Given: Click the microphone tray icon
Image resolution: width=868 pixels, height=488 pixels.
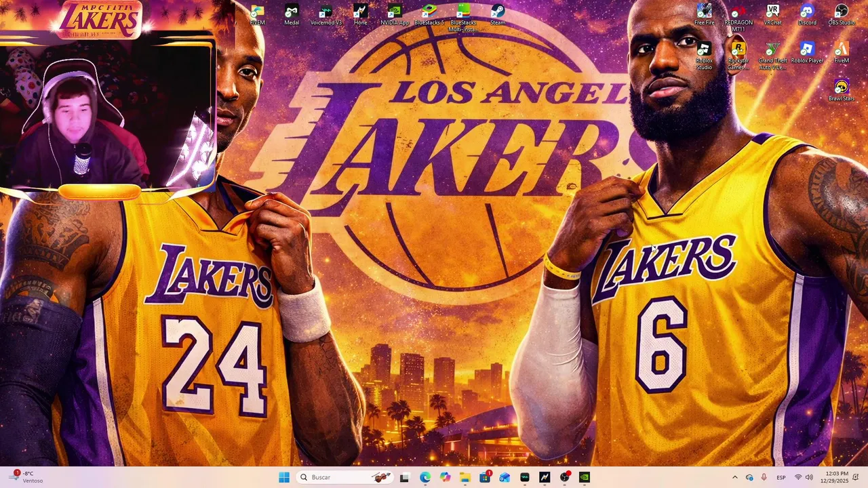Looking at the screenshot, I should pyautogui.click(x=764, y=477).
